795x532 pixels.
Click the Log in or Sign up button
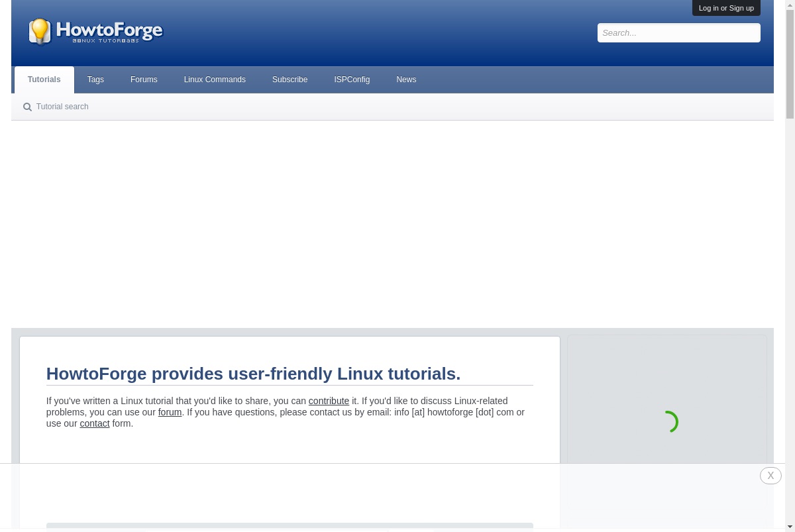pos(726,8)
